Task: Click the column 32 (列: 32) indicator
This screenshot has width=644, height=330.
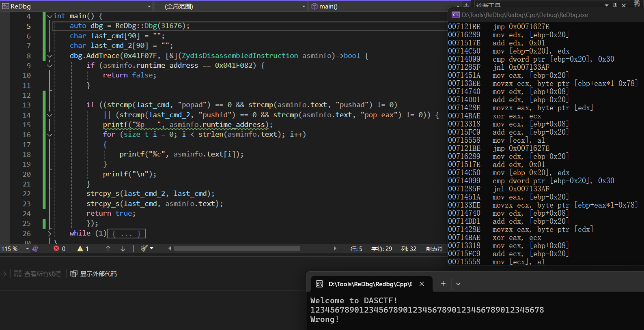Action: (409, 249)
